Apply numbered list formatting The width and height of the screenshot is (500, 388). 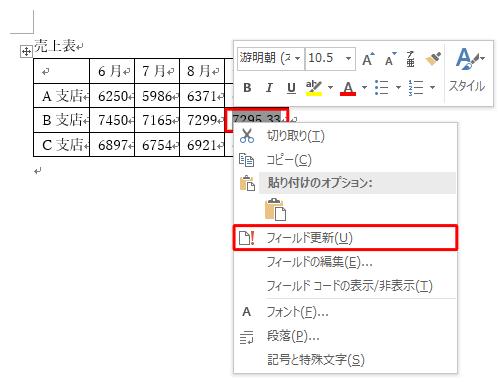416,88
